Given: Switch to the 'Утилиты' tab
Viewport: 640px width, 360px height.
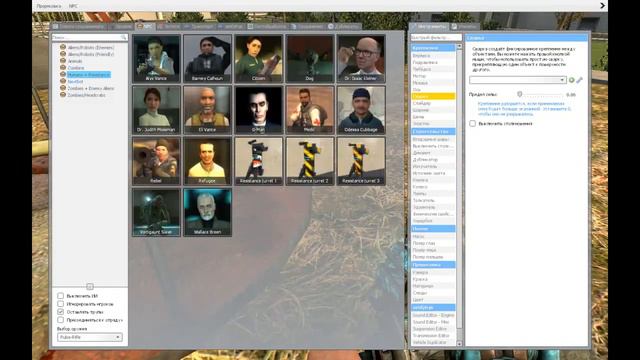Looking at the screenshot, I should [464, 26].
